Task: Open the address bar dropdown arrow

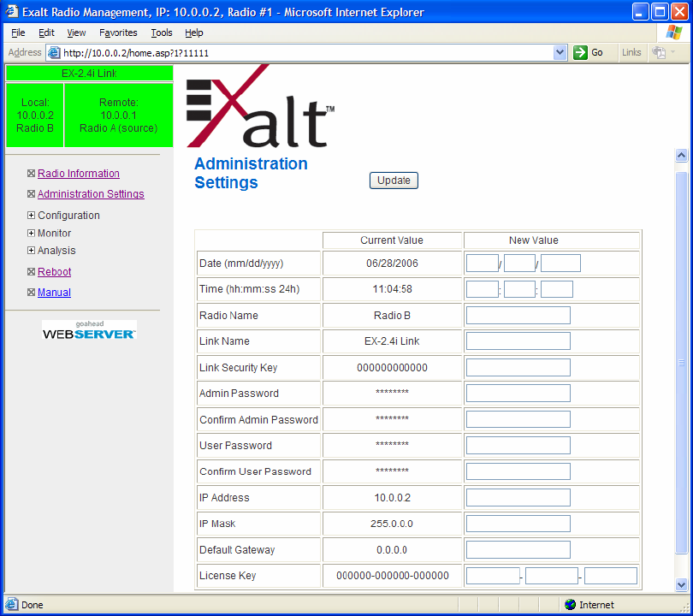Action: tap(560, 52)
